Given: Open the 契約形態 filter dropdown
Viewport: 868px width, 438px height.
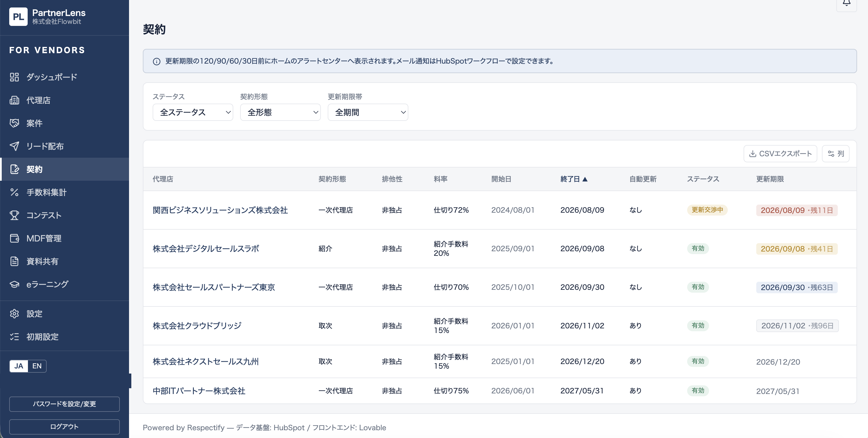Looking at the screenshot, I should [x=280, y=112].
